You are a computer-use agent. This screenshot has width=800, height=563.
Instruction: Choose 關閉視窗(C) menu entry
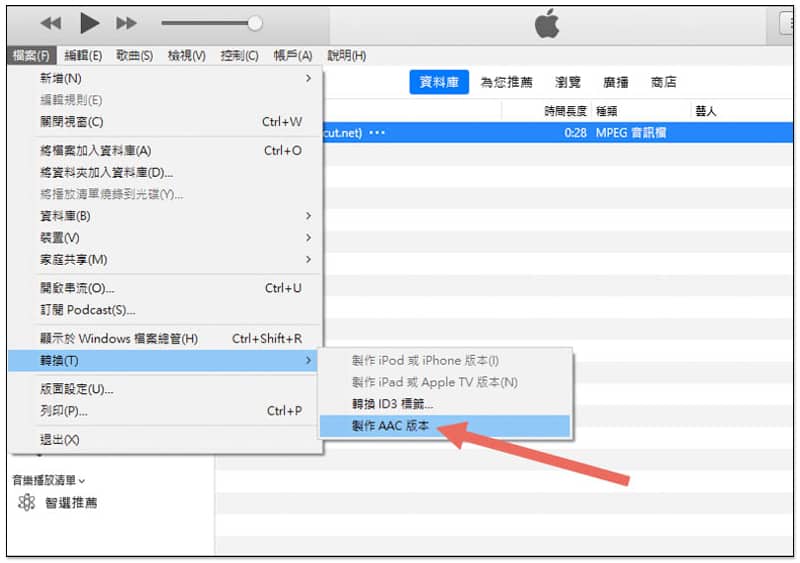pyautogui.click(x=166, y=122)
